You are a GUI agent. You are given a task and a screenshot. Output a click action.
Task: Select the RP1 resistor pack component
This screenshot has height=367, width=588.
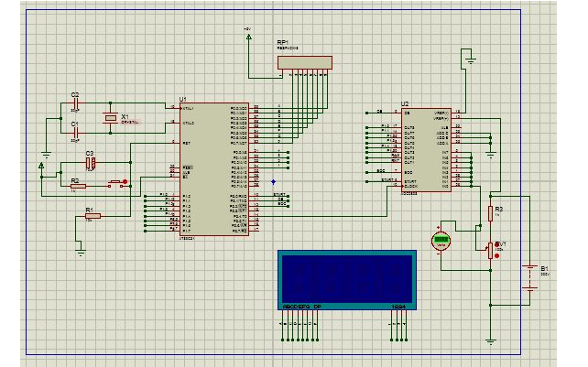click(304, 62)
